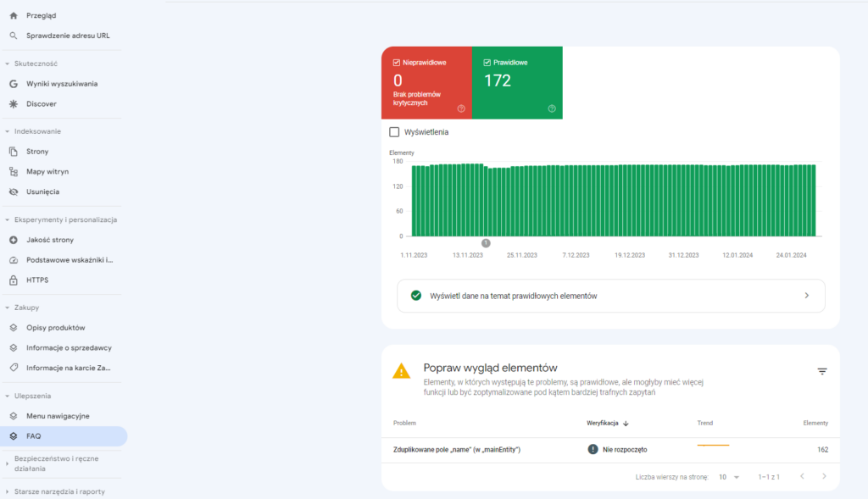Click the Elementy column header in the table
868x499 pixels.
pos(815,424)
